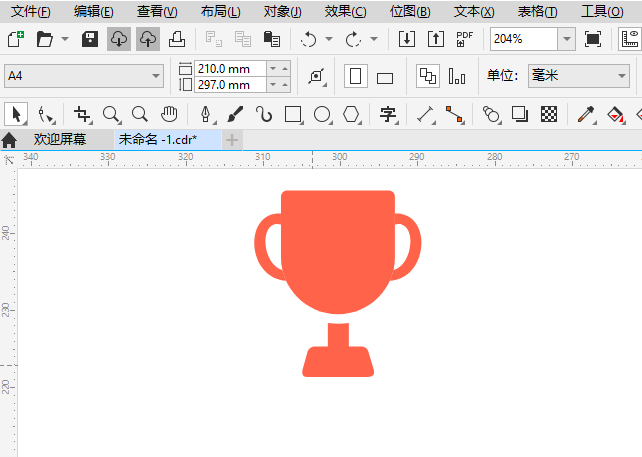Screen dimensions: 642x457
Task: Select the Transparency checkerboard tool
Action: (x=549, y=114)
